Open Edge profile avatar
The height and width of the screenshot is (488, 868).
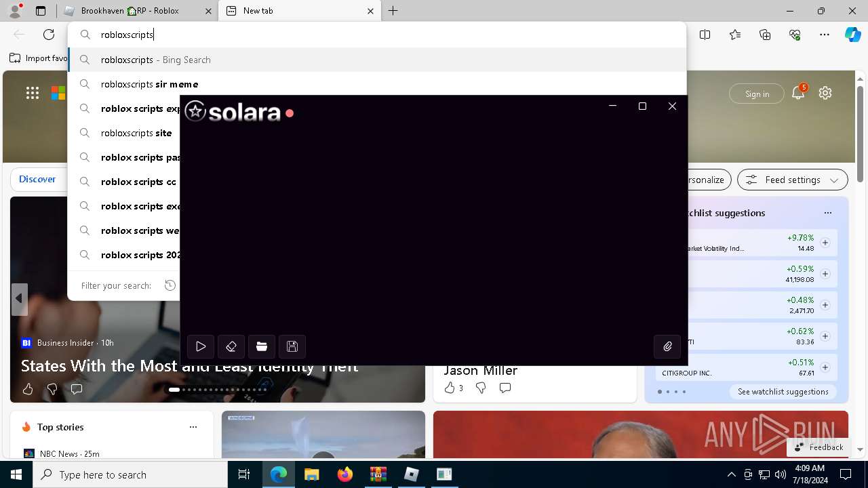[x=15, y=11]
